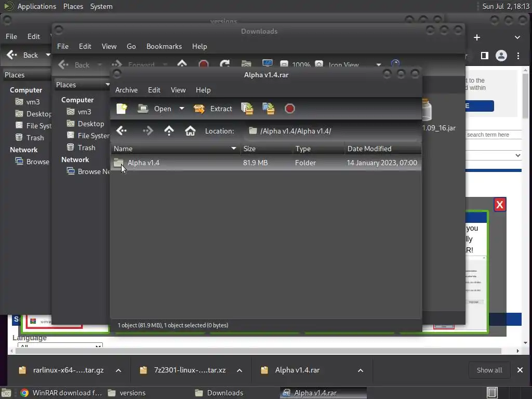Click Open button in archive manager toolbar
Screen dimensions: 532x399
tap(154, 109)
